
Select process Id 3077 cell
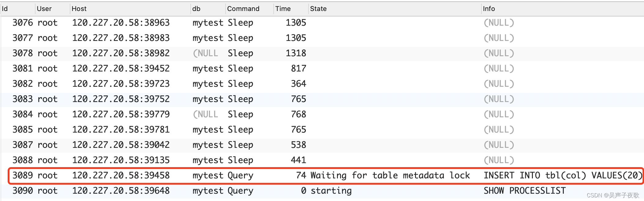click(x=23, y=38)
